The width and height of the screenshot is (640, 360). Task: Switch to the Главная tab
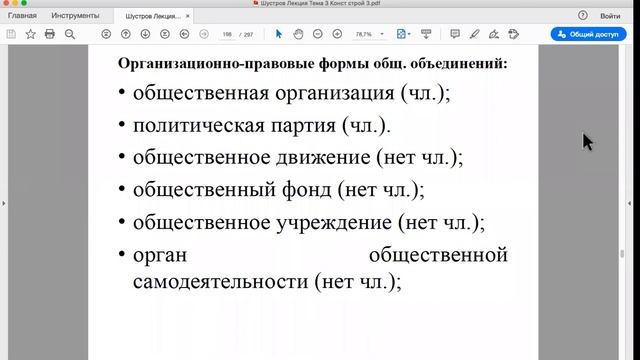click(22, 16)
